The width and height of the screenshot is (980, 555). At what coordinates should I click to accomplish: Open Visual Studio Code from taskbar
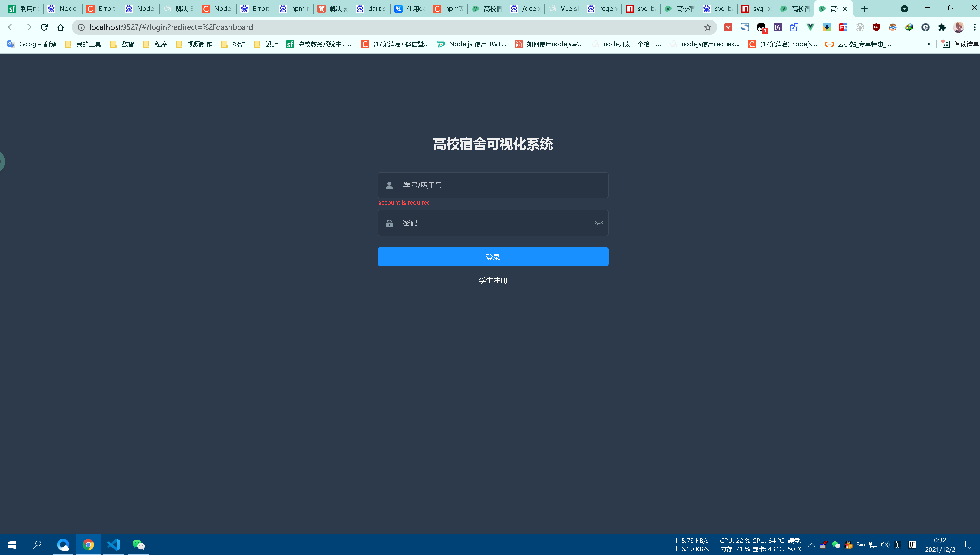pyautogui.click(x=114, y=544)
